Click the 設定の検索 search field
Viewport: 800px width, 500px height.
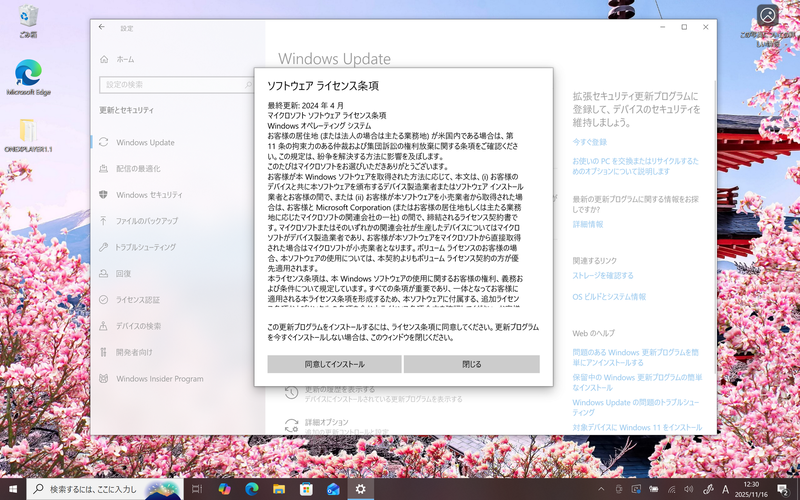pos(176,85)
